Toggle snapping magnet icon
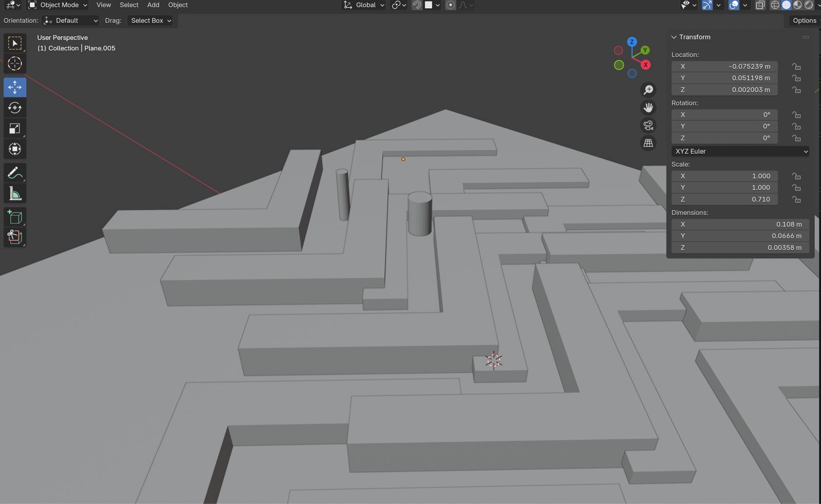 tap(417, 5)
